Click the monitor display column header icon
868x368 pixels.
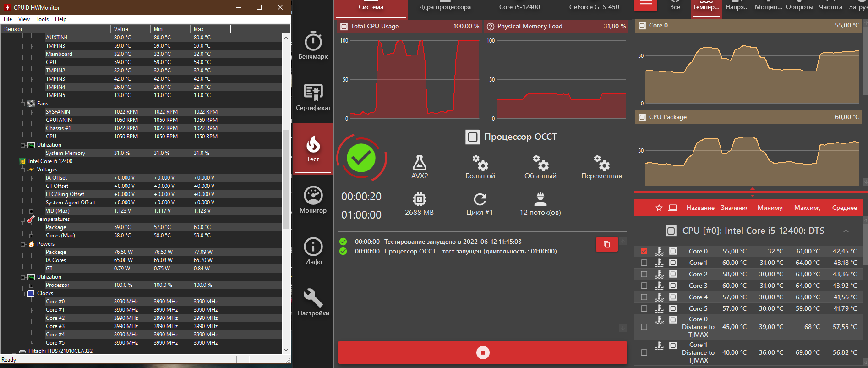pos(673,208)
